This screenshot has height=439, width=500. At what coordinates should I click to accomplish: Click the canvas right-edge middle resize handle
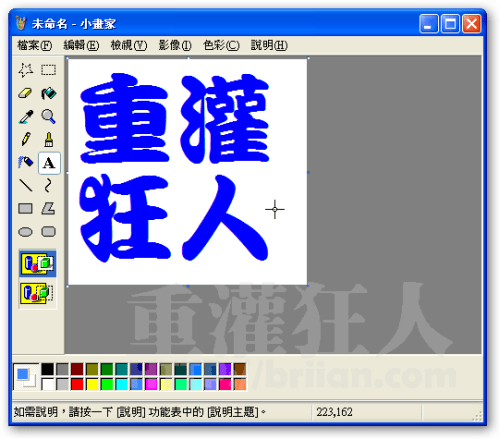coord(308,172)
